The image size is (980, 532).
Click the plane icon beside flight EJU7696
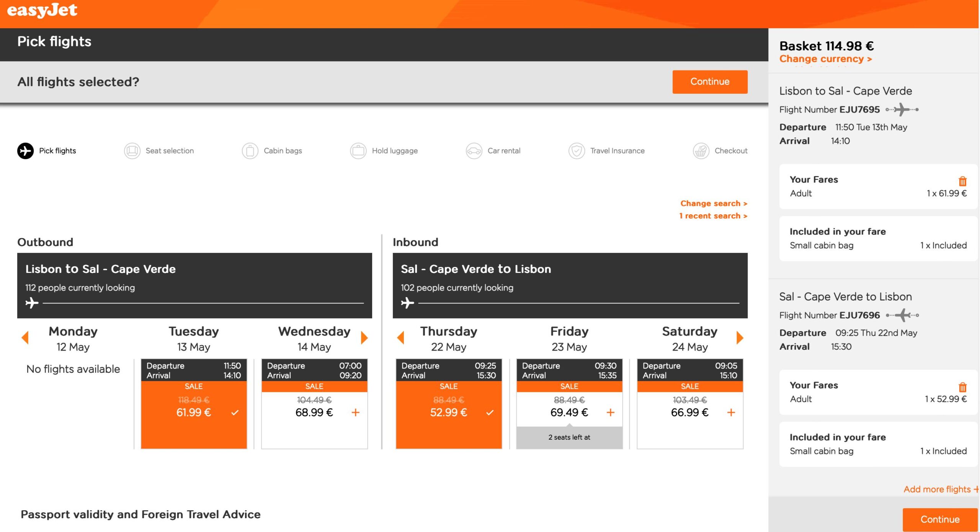[902, 315]
